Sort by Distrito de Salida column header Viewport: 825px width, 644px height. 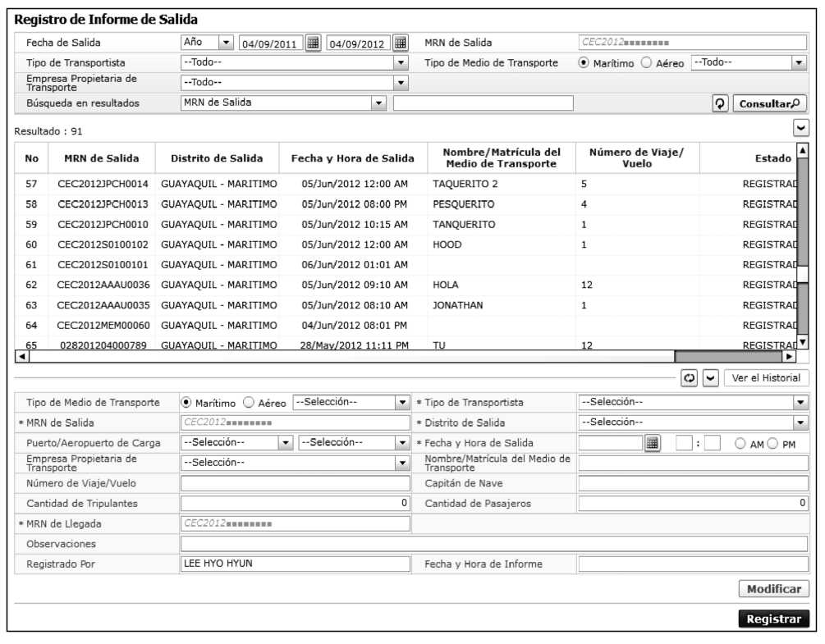(x=217, y=158)
